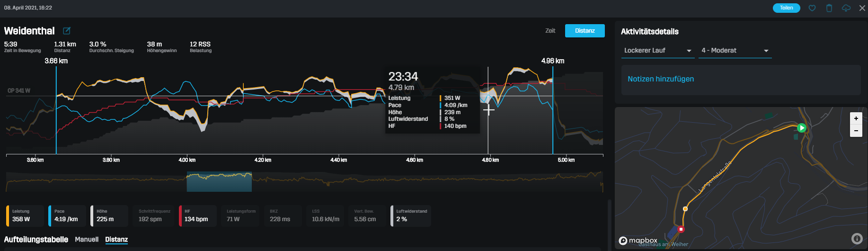Zoom out on the map
Viewport: 868px width, 251px height.
coord(856,131)
